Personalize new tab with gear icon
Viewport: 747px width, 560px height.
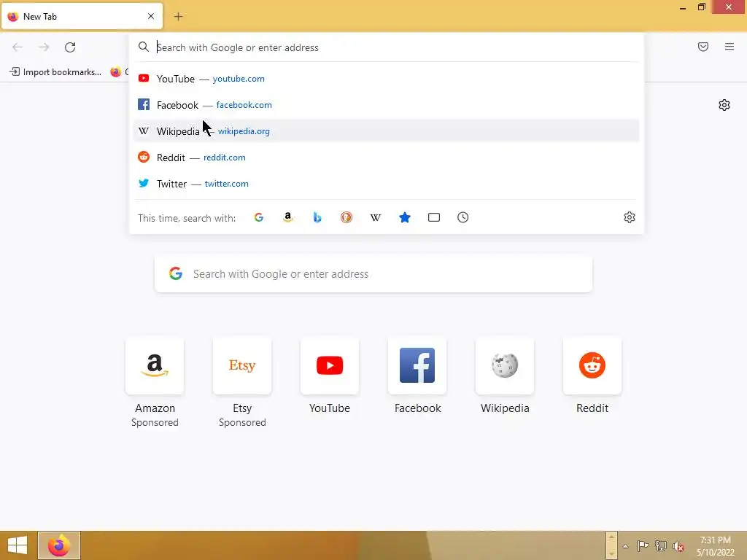click(724, 105)
